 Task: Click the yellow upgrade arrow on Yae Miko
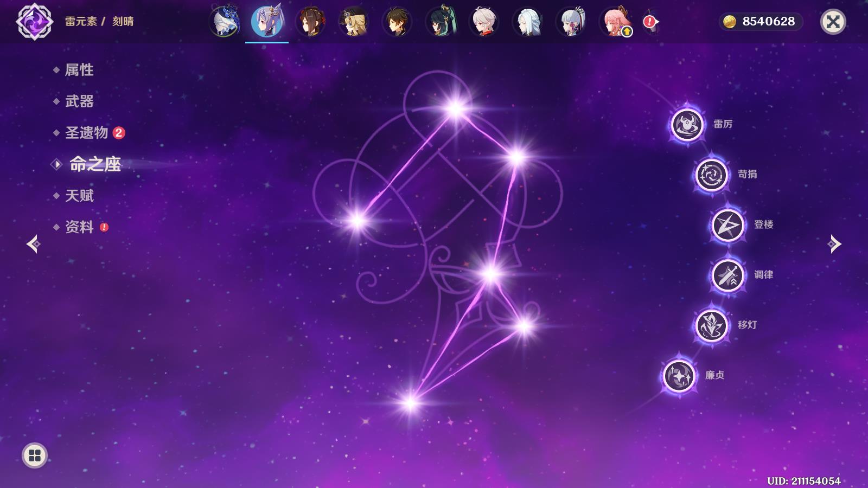(627, 32)
